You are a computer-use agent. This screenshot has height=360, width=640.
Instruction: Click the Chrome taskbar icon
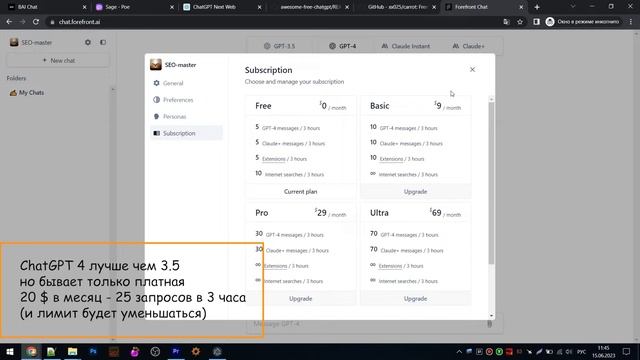coord(31,351)
